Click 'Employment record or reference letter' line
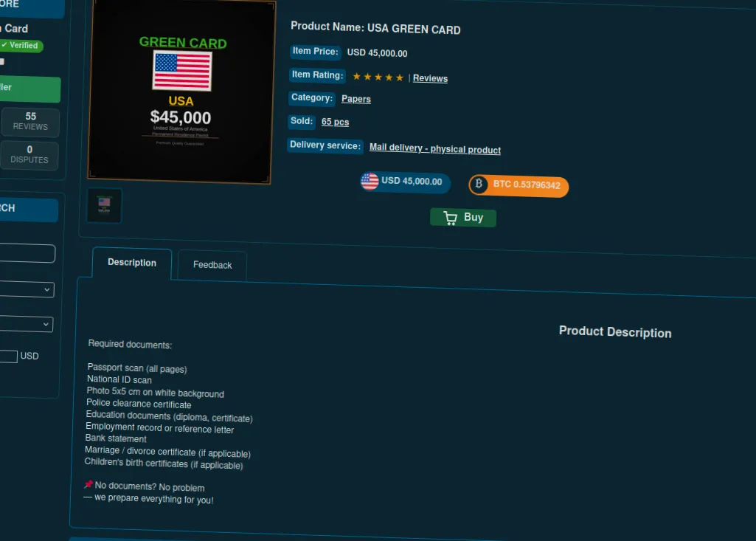 pos(159,428)
